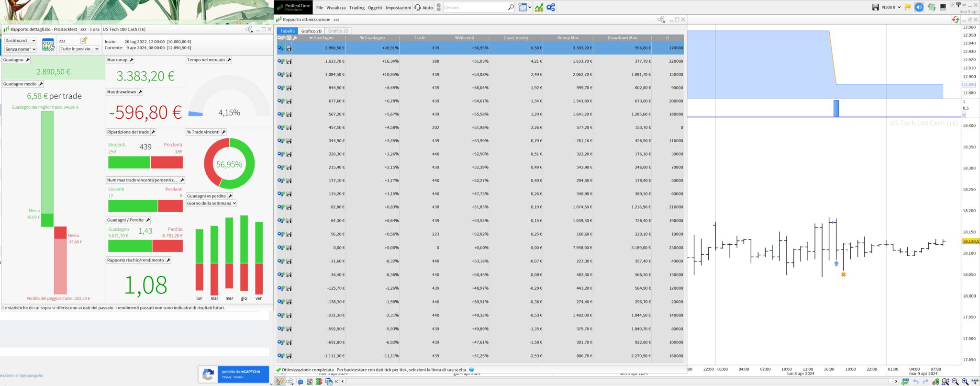Viewport: 980px width, 386px height.
Task: Click the save floppy icon beside N100 II
Action: click(875, 7)
